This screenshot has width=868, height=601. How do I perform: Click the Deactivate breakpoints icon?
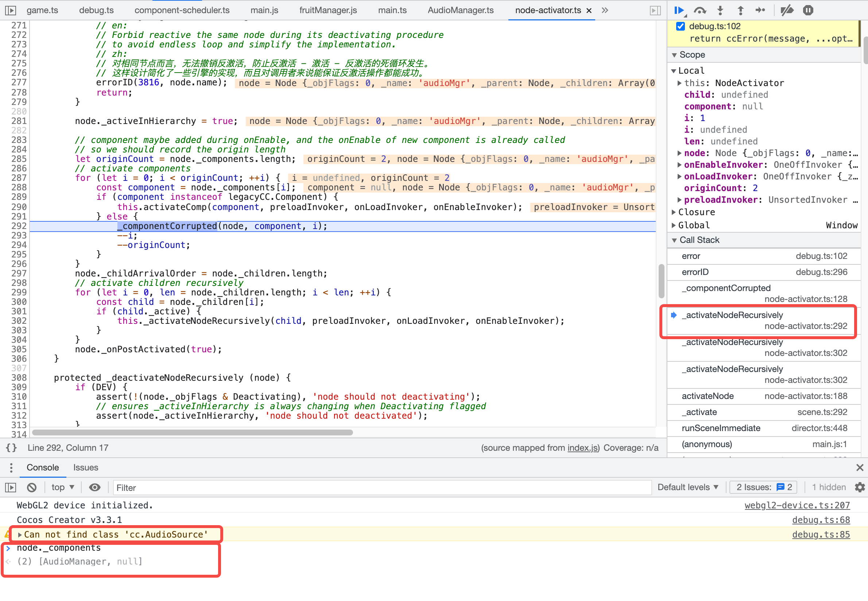(787, 10)
